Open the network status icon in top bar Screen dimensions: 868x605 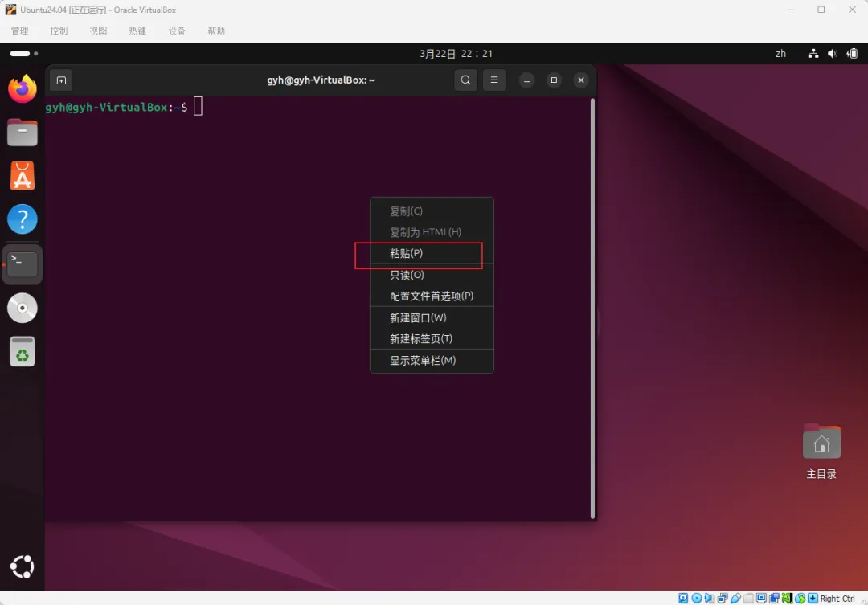click(x=813, y=54)
